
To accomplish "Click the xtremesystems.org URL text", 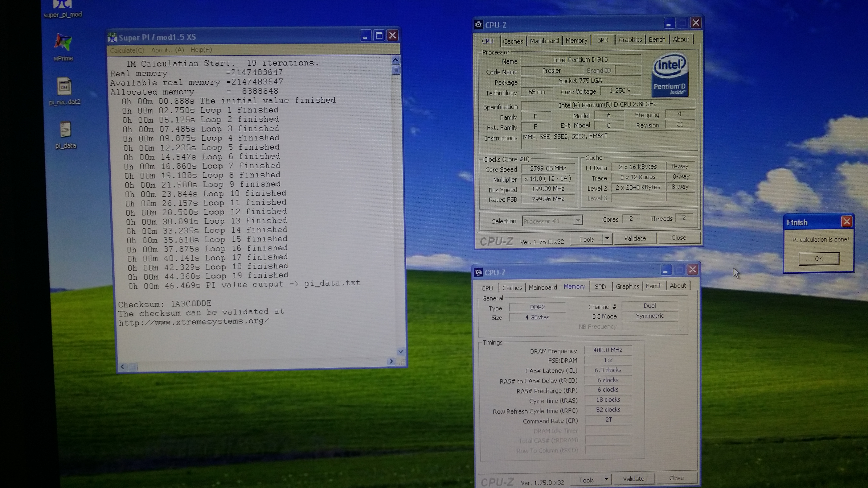I will [x=194, y=322].
